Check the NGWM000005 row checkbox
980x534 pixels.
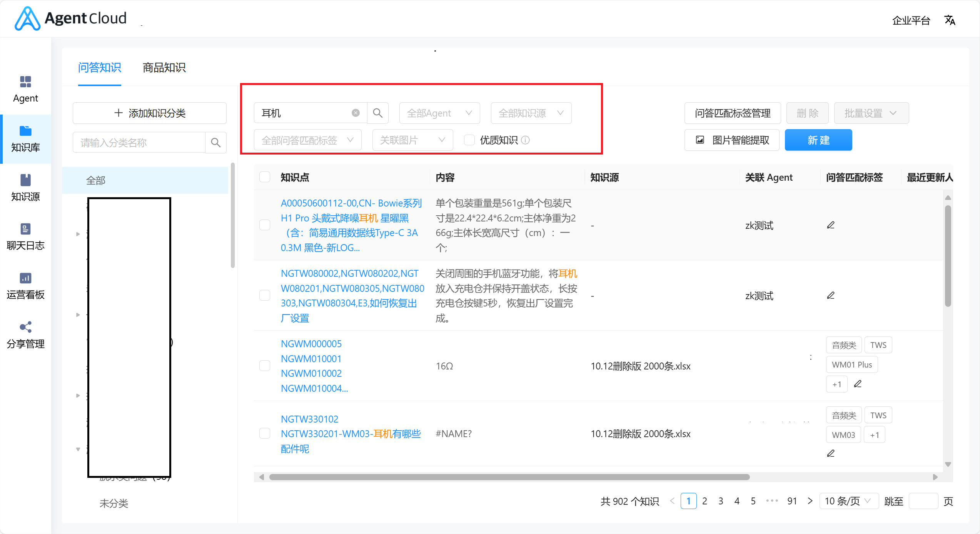tap(265, 366)
